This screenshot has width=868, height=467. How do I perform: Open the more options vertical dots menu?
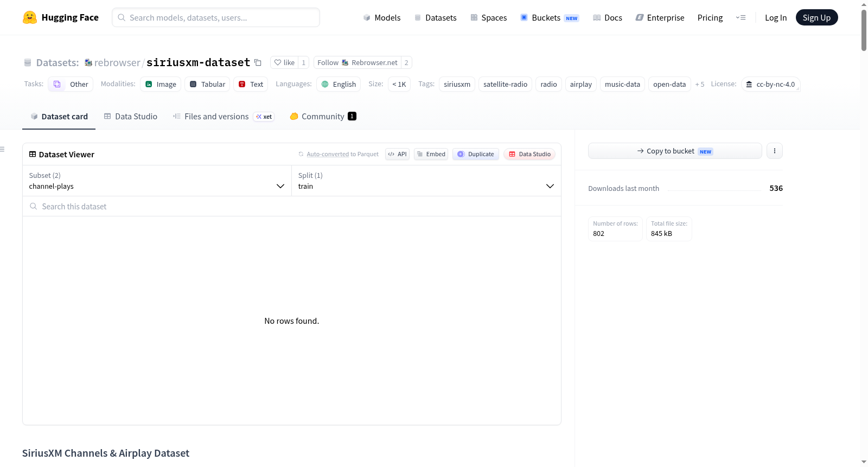click(775, 151)
